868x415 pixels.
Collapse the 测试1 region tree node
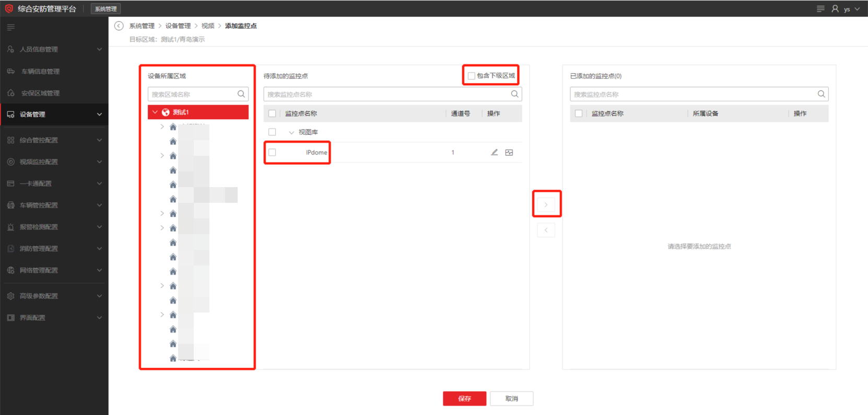[x=155, y=112]
